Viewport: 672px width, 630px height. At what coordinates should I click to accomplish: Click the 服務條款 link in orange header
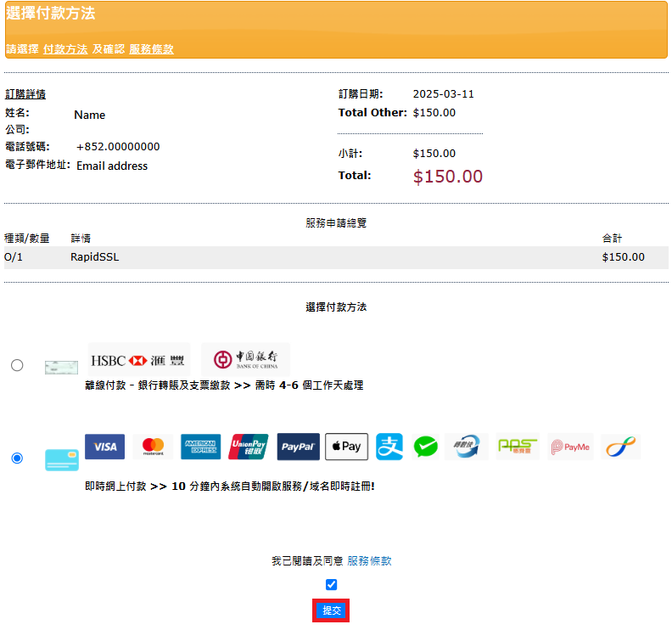pos(151,49)
